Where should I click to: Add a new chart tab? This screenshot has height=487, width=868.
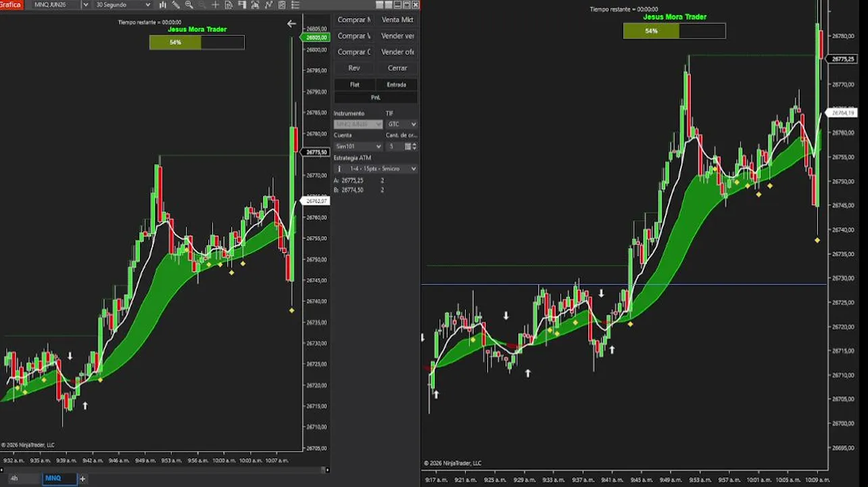point(82,478)
